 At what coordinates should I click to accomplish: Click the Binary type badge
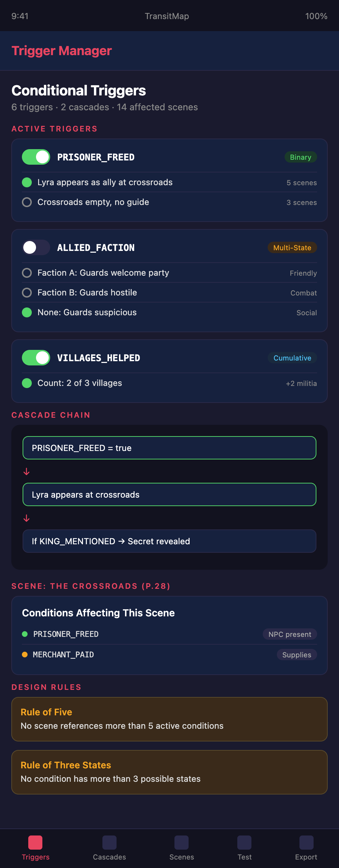click(x=301, y=157)
